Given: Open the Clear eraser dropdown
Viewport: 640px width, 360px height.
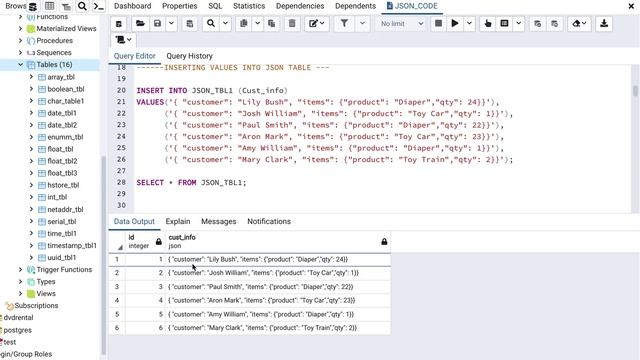Looking at the screenshot, I should coord(579,24).
